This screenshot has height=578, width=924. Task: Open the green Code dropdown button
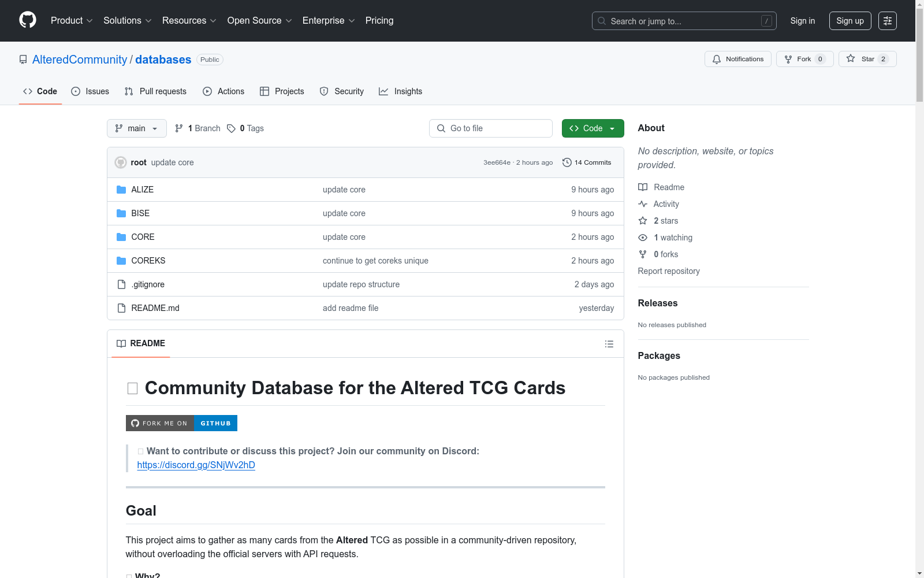(x=593, y=128)
